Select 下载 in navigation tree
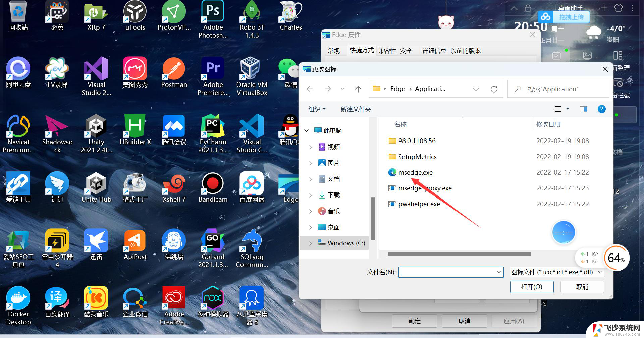 [329, 195]
